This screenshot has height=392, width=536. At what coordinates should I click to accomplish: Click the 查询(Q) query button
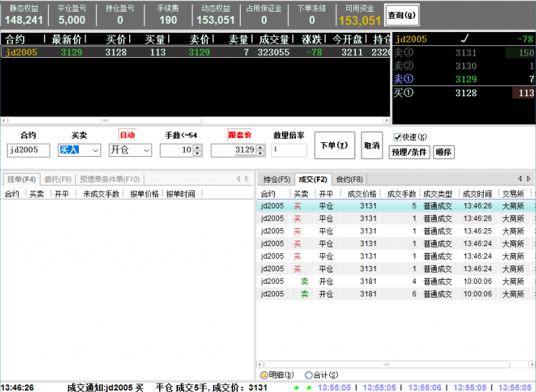(x=402, y=15)
